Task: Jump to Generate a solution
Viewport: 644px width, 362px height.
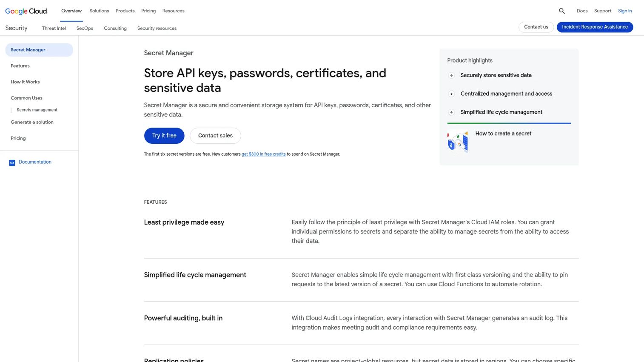Action: coord(32,123)
